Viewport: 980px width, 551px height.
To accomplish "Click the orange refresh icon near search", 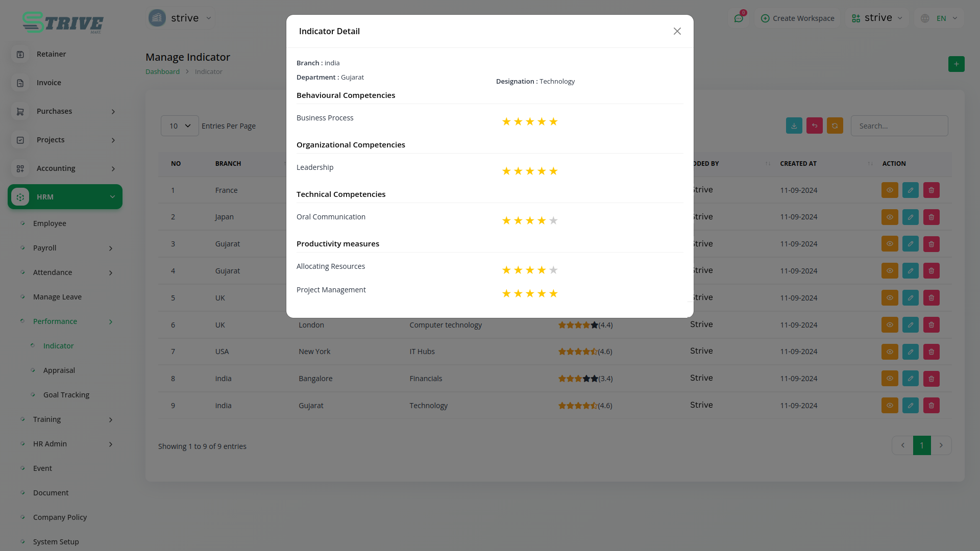I will tap(835, 126).
